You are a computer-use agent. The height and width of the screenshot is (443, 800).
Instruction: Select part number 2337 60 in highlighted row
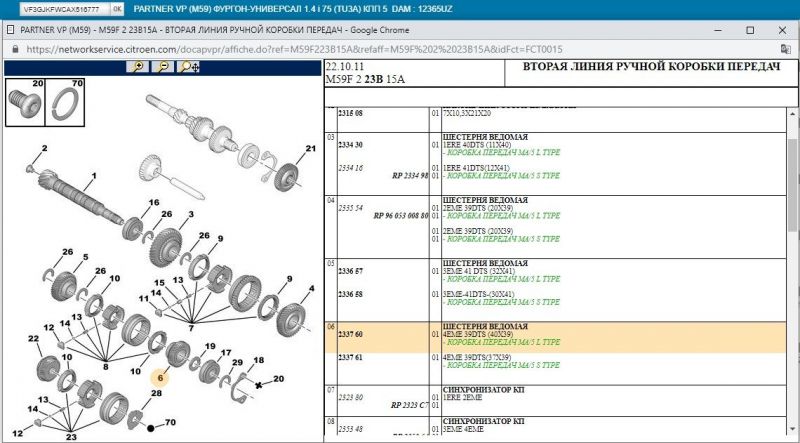(x=350, y=335)
